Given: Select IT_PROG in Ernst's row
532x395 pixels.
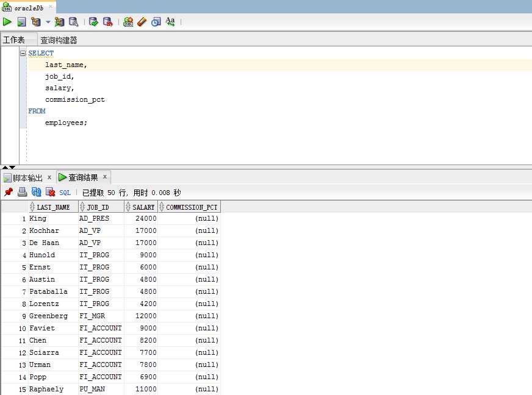Looking at the screenshot, I should tap(101, 267).
